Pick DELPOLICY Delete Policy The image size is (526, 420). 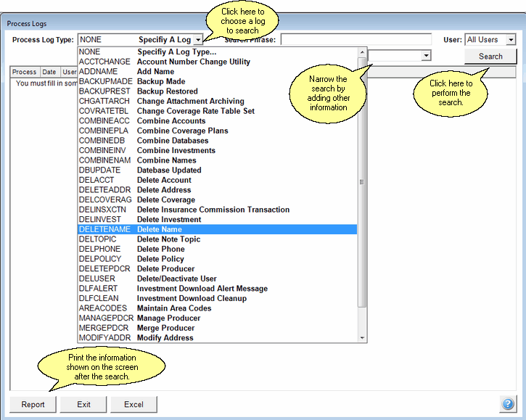tap(218, 259)
